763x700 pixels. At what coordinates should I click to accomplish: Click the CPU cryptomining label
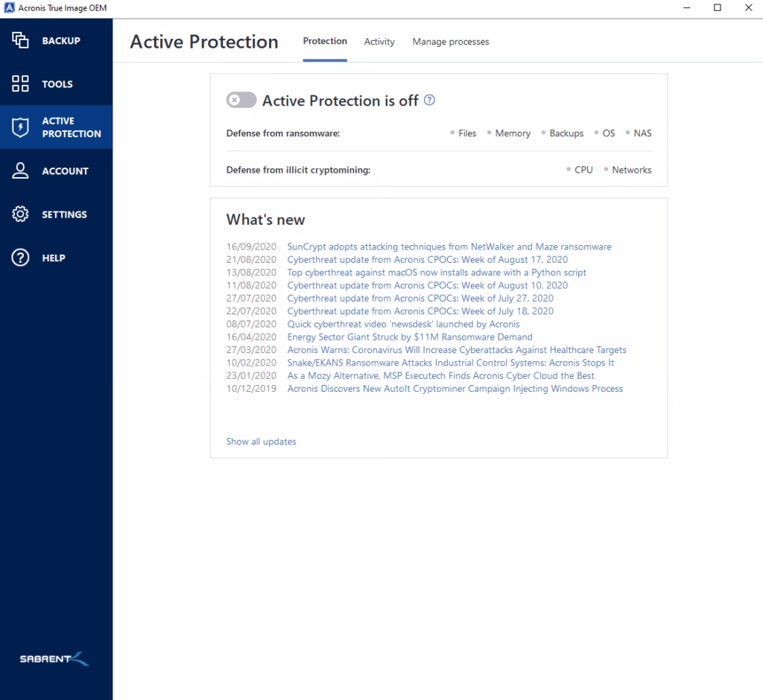[x=583, y=170]
